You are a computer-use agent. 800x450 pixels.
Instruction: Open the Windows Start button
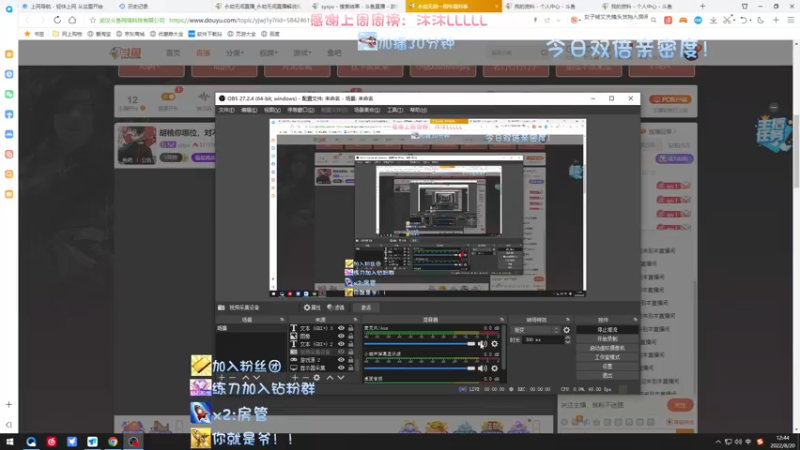coord(10,442)
